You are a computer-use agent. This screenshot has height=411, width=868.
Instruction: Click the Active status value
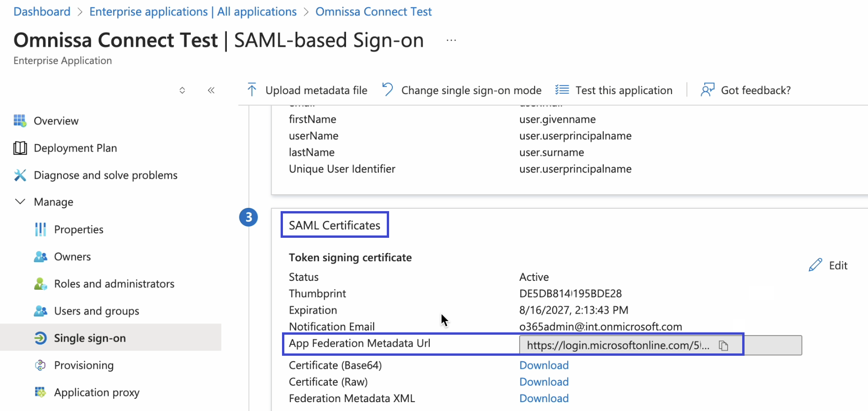[x=534, y=277]
